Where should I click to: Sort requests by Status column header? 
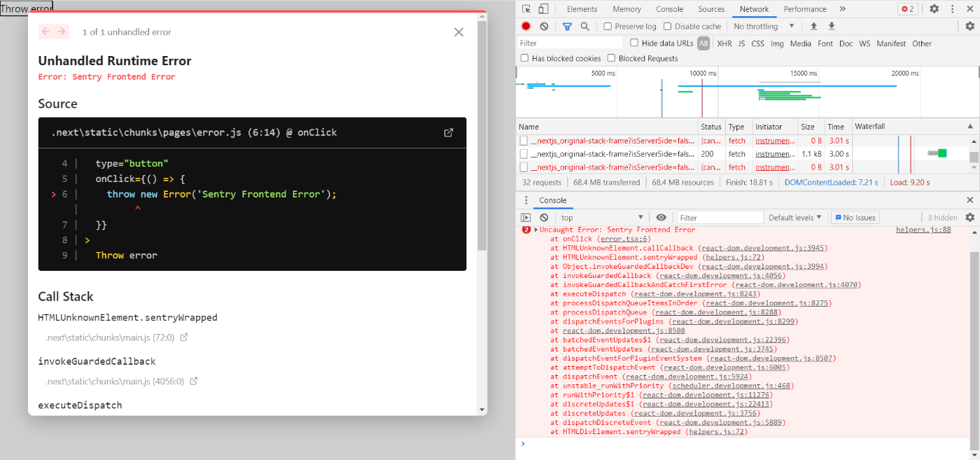tap(711, 127)
